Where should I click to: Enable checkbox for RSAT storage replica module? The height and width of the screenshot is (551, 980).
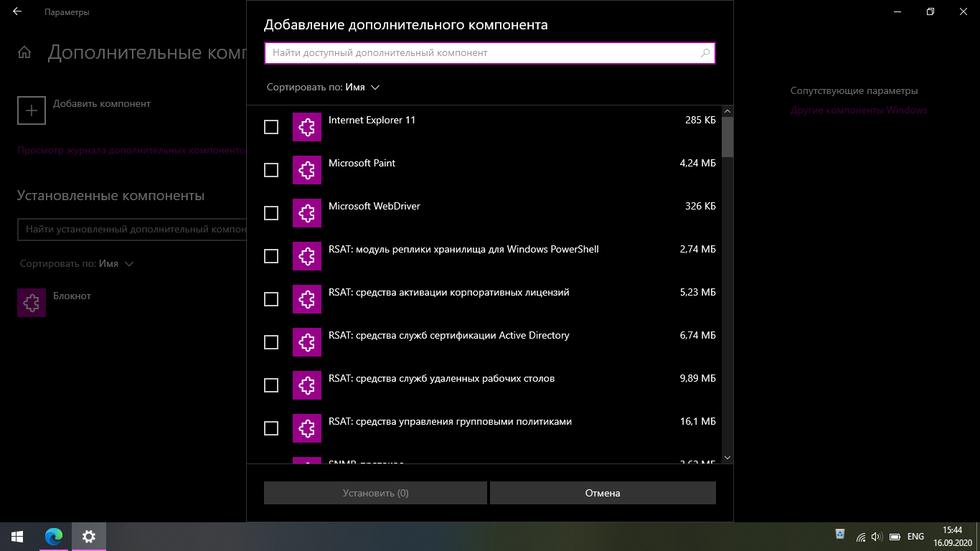[271, 256]
